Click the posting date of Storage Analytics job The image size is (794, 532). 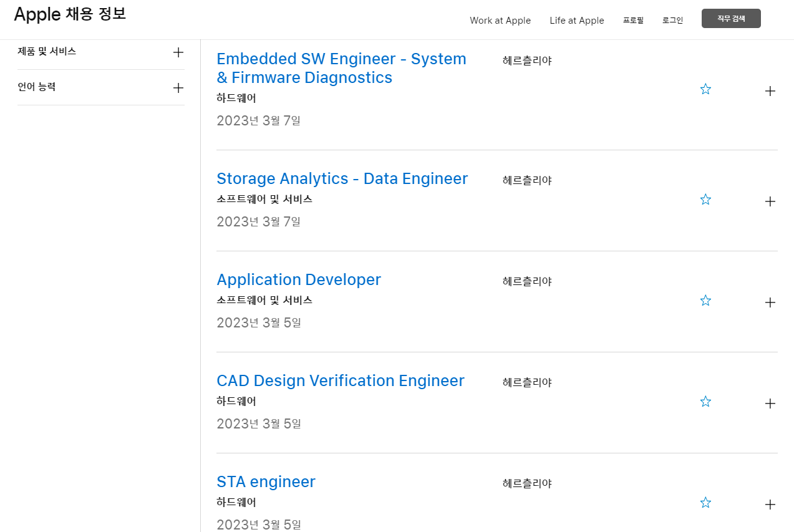click(x=259, y=221)
